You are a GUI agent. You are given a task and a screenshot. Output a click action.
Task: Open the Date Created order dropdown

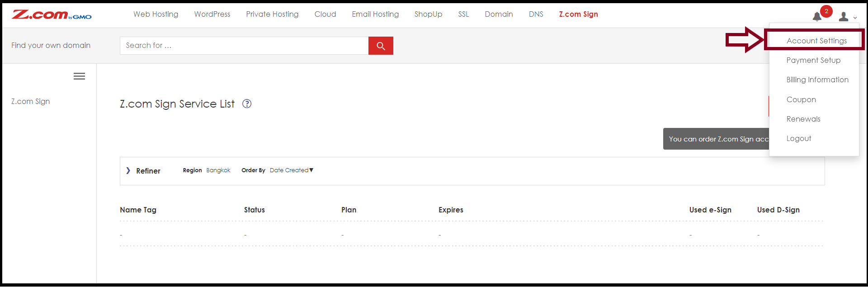(291, 170)
